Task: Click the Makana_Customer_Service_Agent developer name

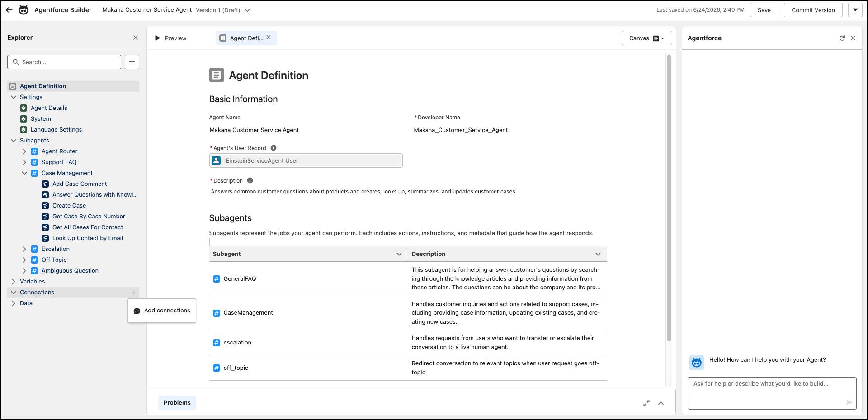Action: (x=461, y=130)
